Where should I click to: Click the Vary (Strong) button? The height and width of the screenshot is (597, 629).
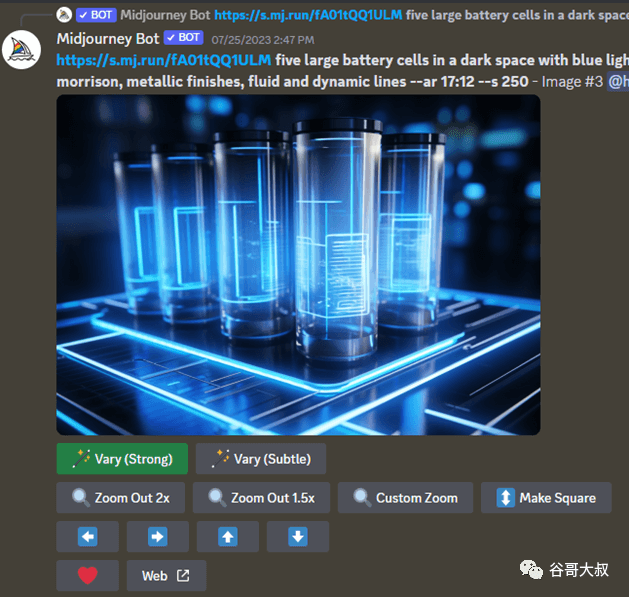coord(122,459)
